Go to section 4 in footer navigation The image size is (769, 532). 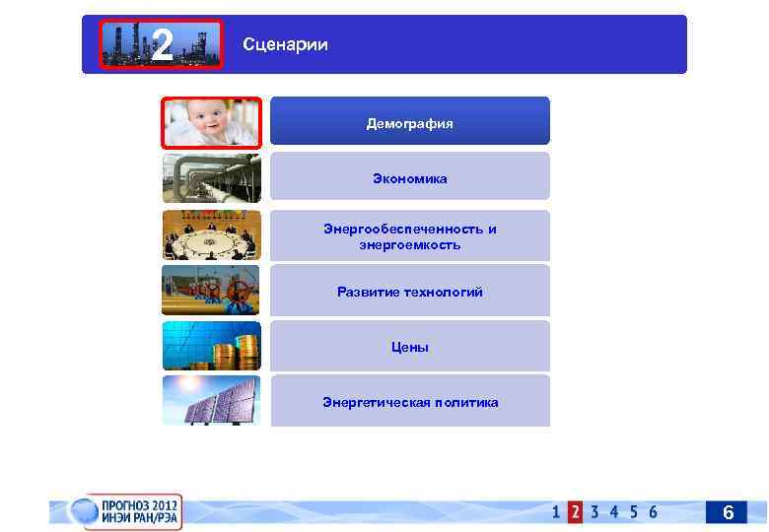tap(614, 512)
